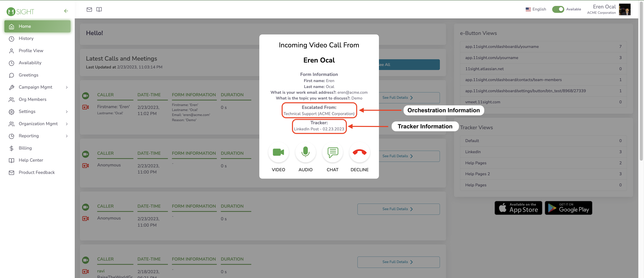Open the envelope mail icon in top bar
The height and width of the screenshot is (278, 644).
tap(89, 10)
